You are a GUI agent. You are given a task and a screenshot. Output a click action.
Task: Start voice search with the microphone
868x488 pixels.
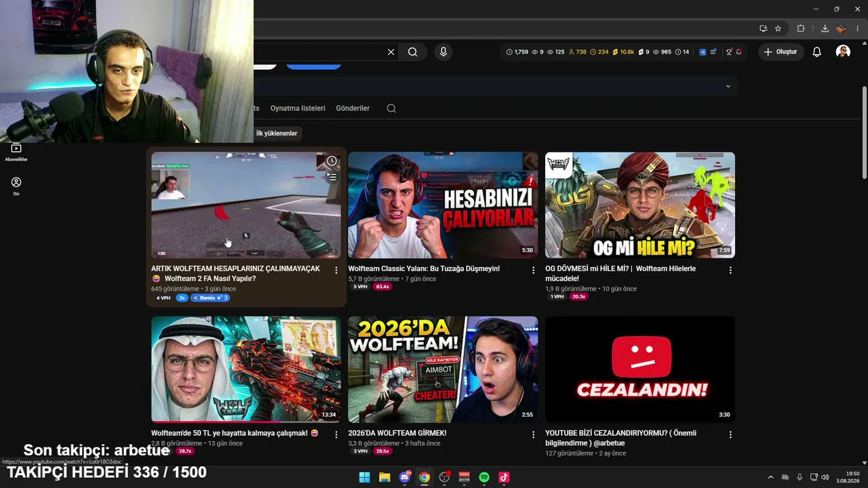[x=443, y=52]
